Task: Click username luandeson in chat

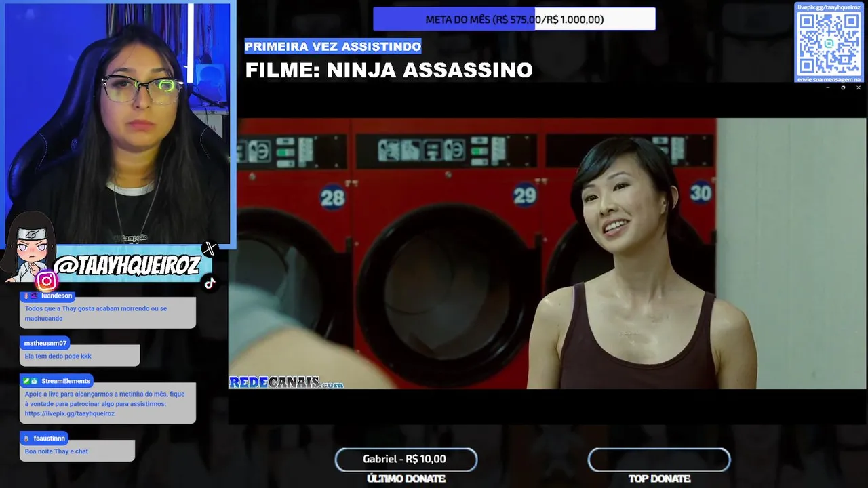Action: (x=57, y=296)
